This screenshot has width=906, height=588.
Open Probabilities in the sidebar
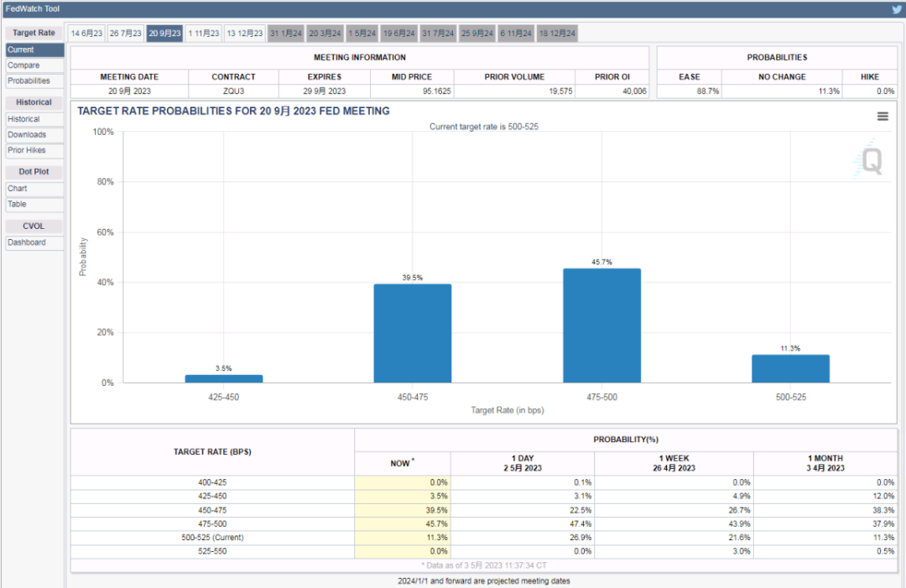(34, 81)
